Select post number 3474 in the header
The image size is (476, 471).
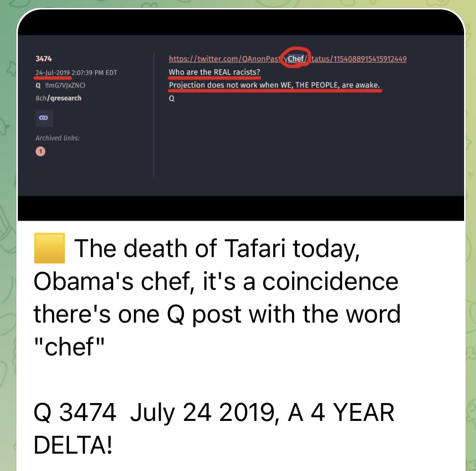click(x=43, y=59)
